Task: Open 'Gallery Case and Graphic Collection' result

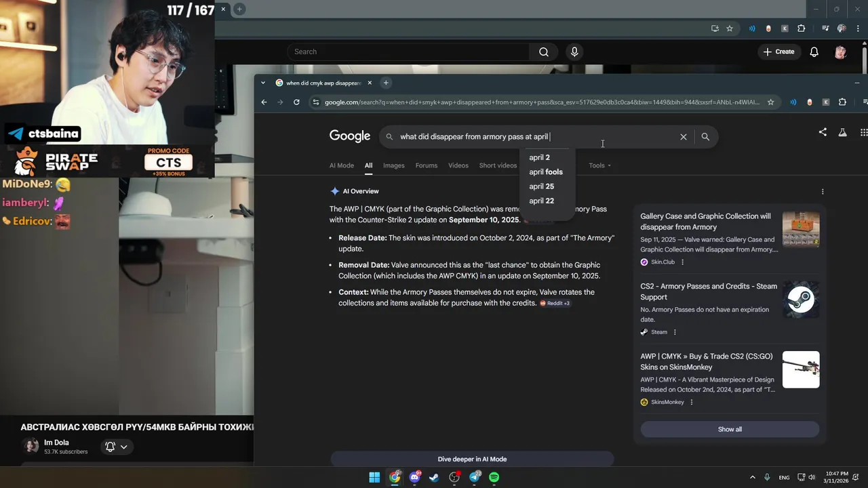Action: [705, 222]
